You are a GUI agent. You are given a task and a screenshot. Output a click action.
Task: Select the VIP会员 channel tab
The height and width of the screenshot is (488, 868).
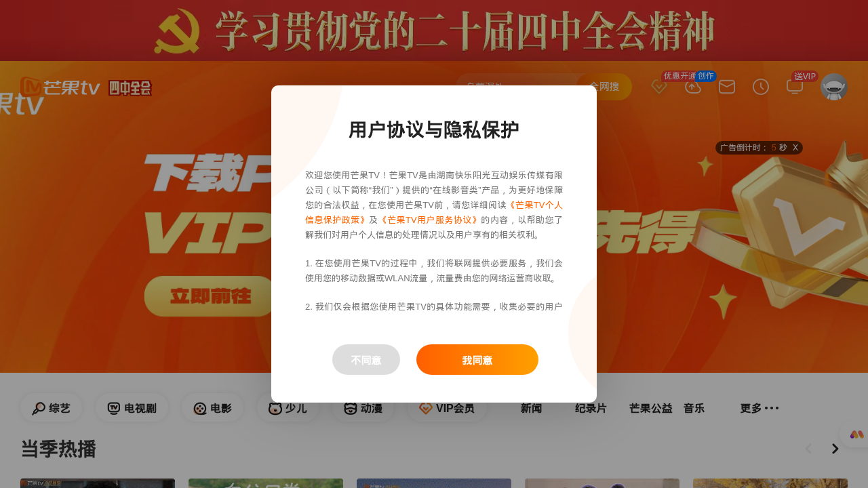coord(447,408)
